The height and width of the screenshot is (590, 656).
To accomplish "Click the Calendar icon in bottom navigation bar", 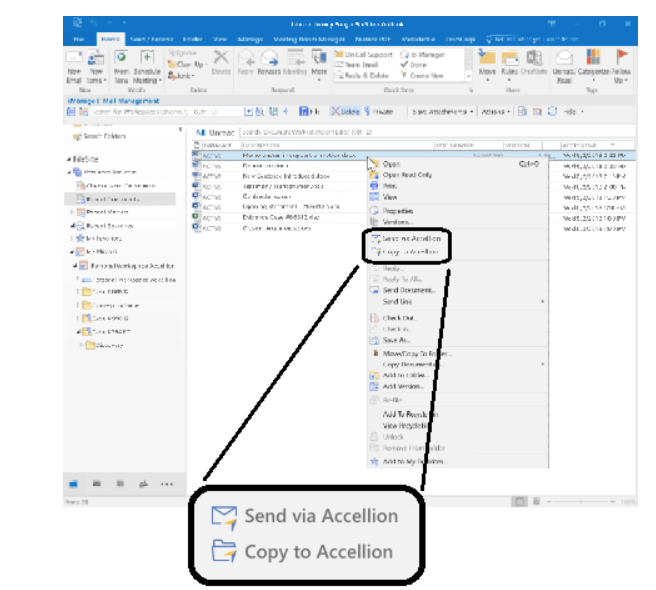I will tap(98, 483).
